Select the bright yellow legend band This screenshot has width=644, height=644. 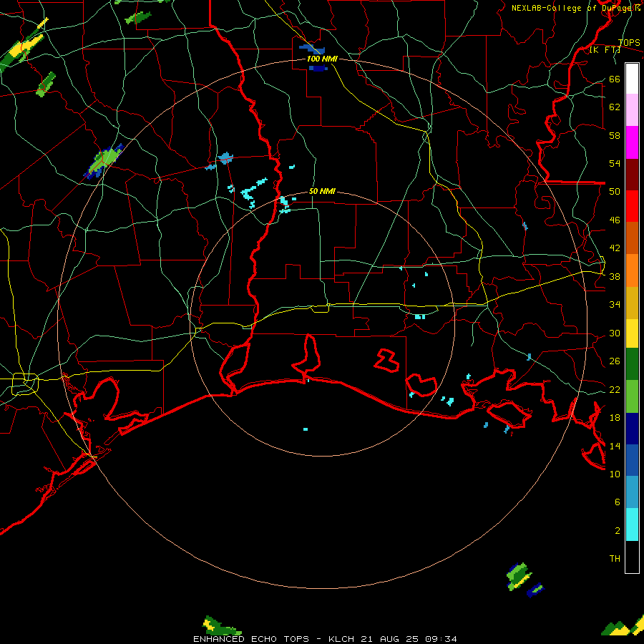click(632, 333)
